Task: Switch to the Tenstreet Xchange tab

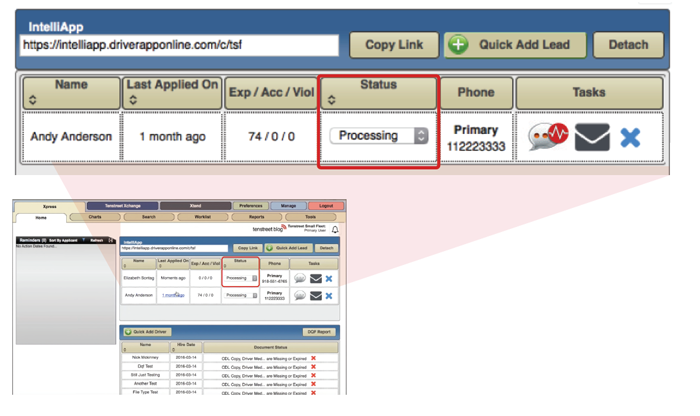Action: point(122,206)
